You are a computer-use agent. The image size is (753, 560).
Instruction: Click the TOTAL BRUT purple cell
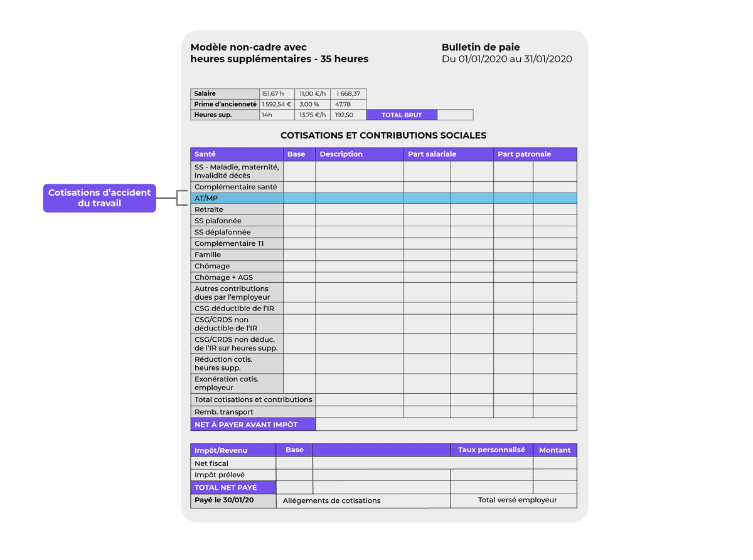pos(401,115)
